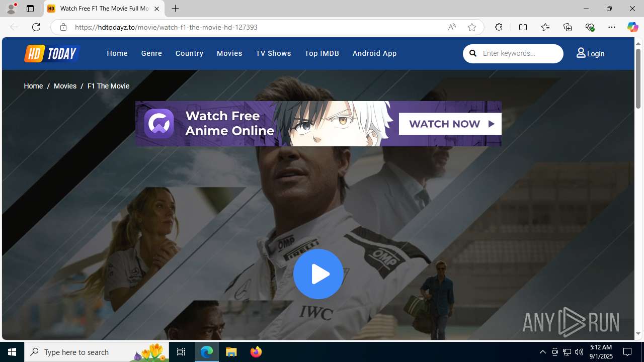Open Browser essentials
Viewport: 644px width, 362px height.
590,27
